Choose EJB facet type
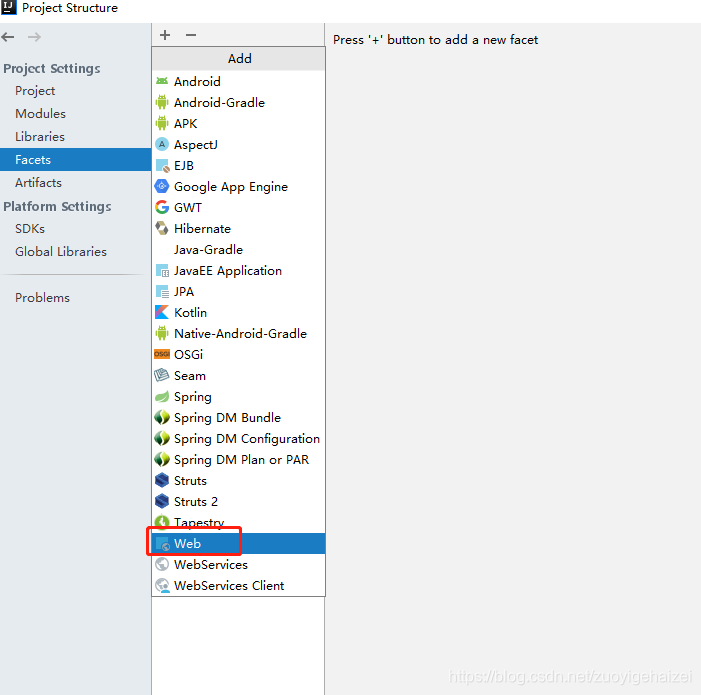 pyautogui.click(x=239, y=165)
